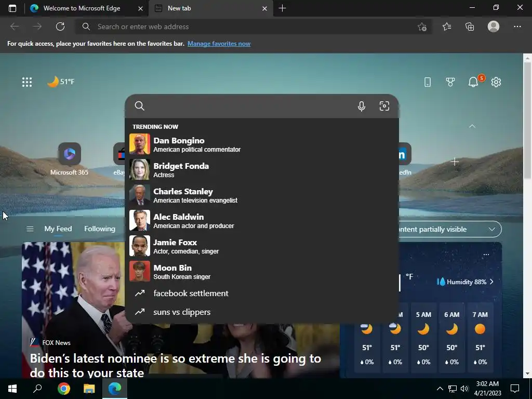The image size is (532, 399).
Task: Open Microsoft 365 quick link
Action: (x=69, y=159)
